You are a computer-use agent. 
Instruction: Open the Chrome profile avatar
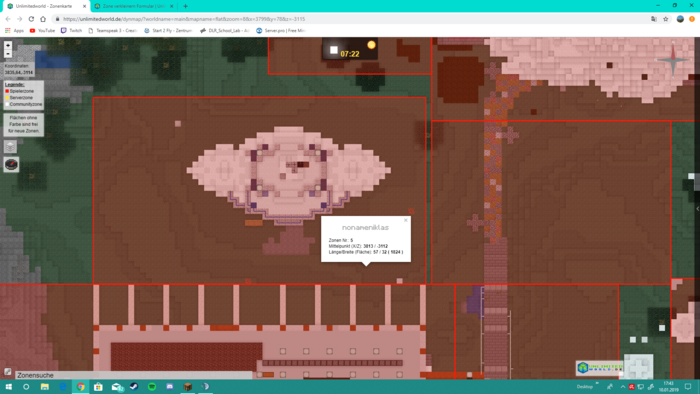point(680,19)
